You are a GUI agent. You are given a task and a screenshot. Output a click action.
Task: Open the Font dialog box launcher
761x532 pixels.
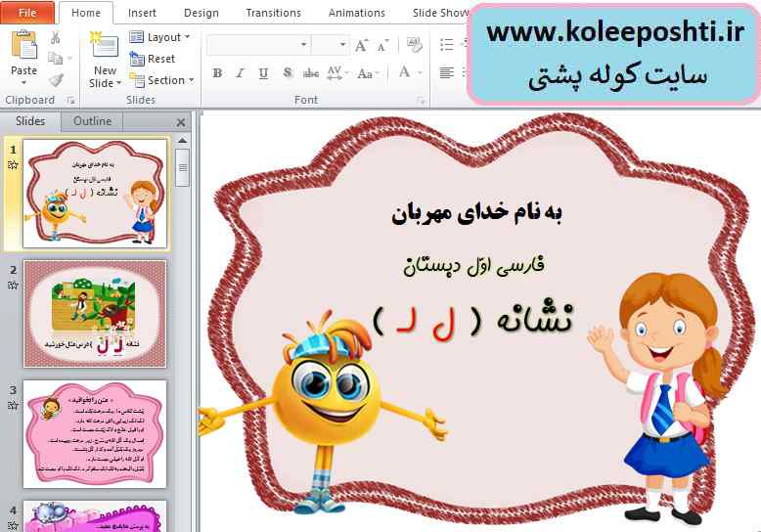tap(421, 101)
